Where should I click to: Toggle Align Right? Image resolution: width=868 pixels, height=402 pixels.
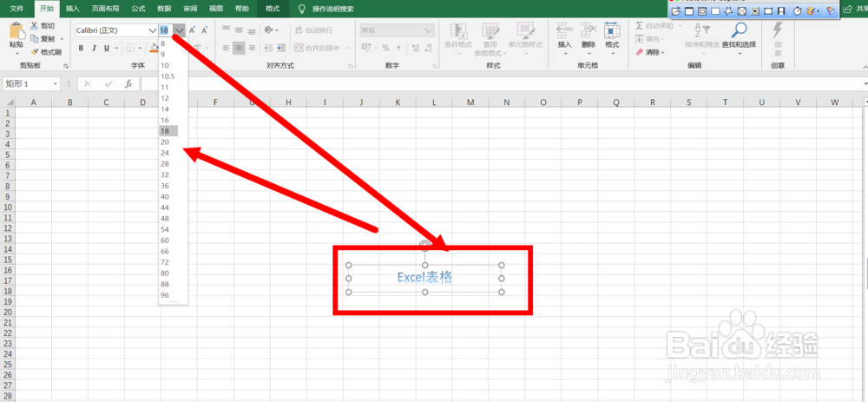(x=252, y=48)
